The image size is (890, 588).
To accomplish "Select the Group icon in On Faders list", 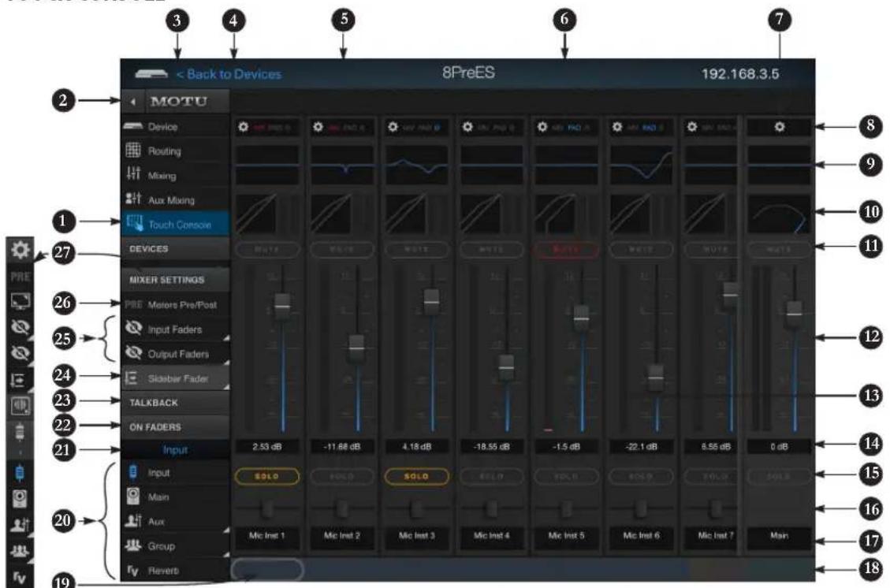I will pyautogui.click(x=132, y=545).
